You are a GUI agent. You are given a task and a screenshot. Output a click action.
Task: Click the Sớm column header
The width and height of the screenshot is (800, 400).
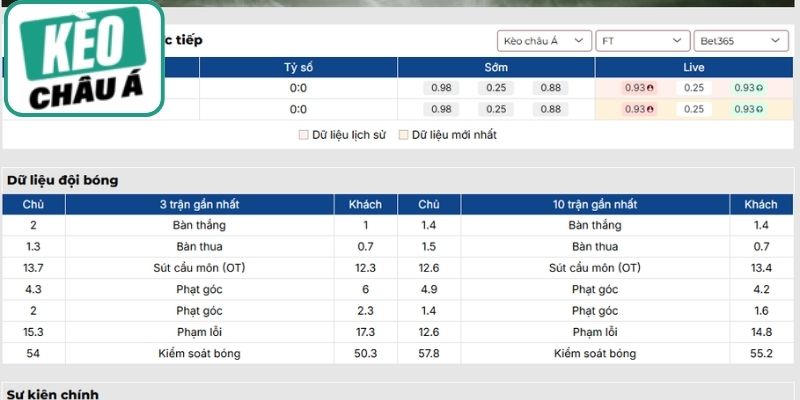(496, 67)
